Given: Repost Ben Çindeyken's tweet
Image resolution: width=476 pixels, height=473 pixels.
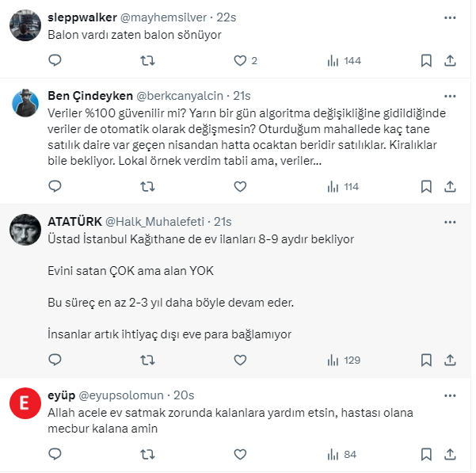Looking at the screenshot, I should (147, 186).
